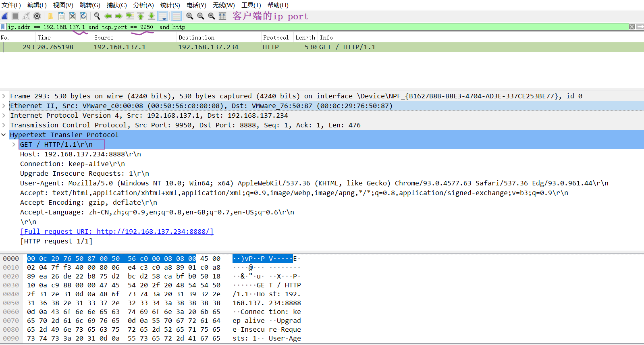Sort by the Source column header
Screen dimensions: 644x345
pos(134,37)
